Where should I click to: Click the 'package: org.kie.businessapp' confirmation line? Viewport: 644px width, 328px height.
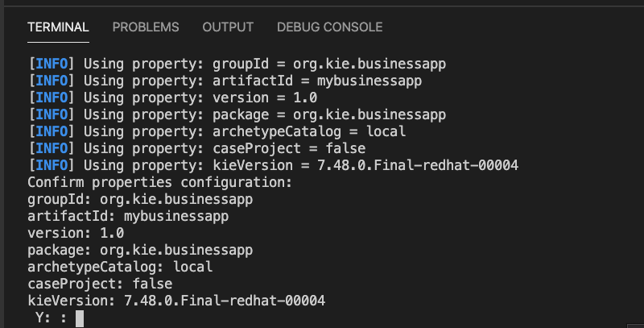click(140, 250)
